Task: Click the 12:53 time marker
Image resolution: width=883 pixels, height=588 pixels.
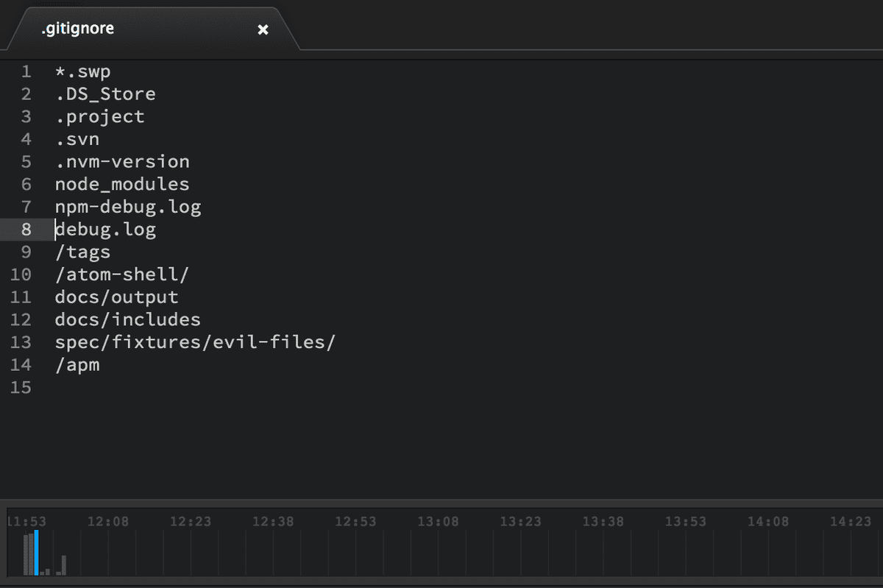Action: (355, 522)
